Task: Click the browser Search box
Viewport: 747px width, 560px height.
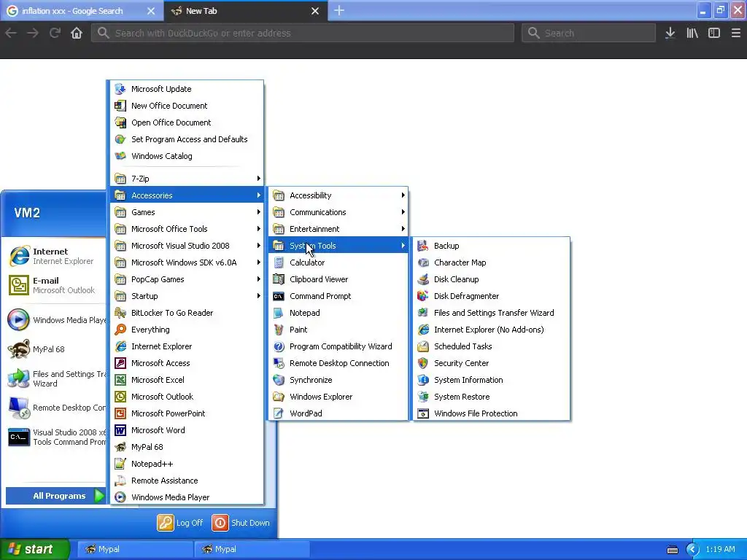Action: (589, 33)
